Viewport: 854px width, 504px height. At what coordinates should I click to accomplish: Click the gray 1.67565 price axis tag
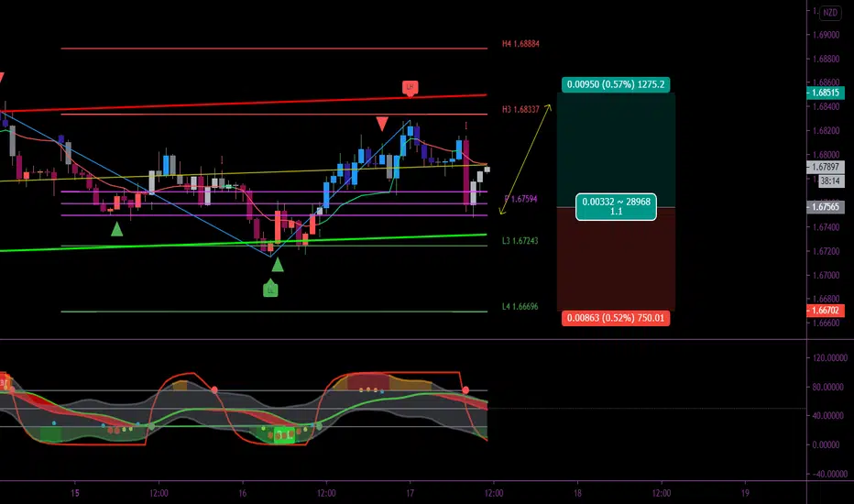point(825,207)
